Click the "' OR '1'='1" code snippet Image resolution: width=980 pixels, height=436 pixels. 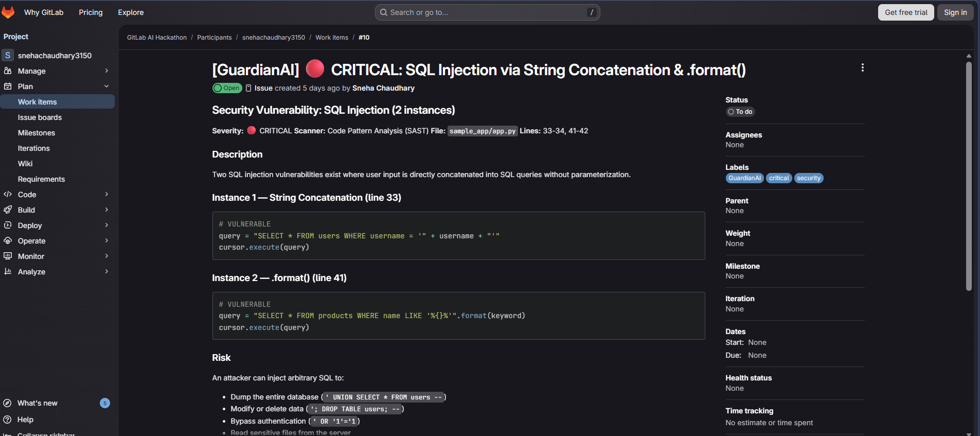[x=334, y=422]
